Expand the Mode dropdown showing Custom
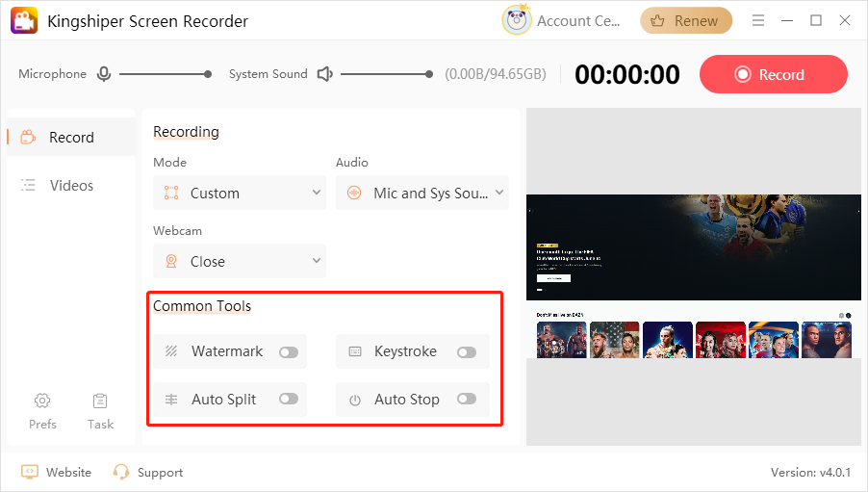This screenshot has height=492, width=868. [240, 193]
